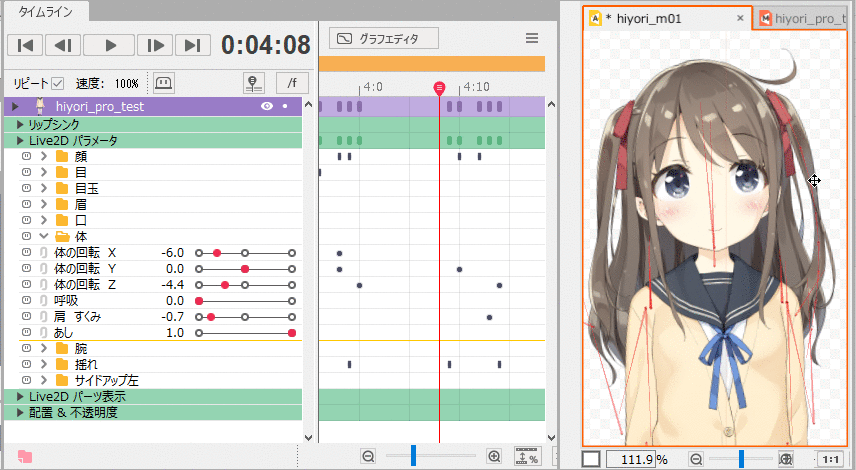Click the /f frame display button
This screenshot has height=470, width=856.
click(291, 83)
